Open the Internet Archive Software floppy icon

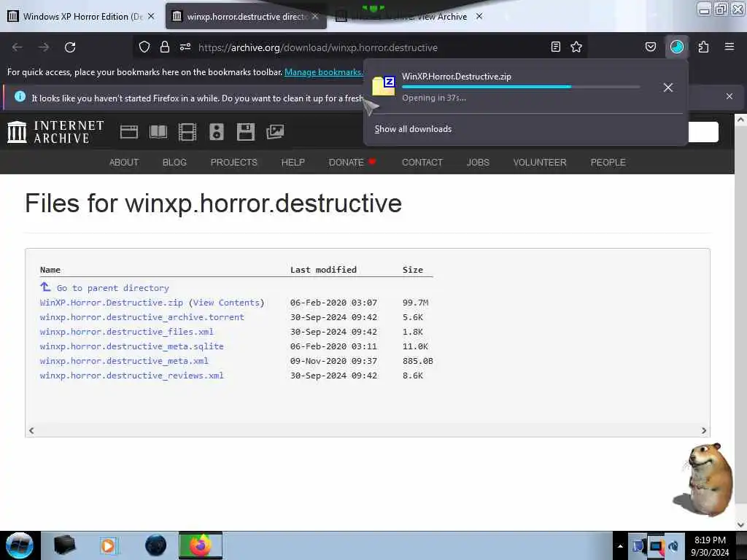[x=246, y=132]
